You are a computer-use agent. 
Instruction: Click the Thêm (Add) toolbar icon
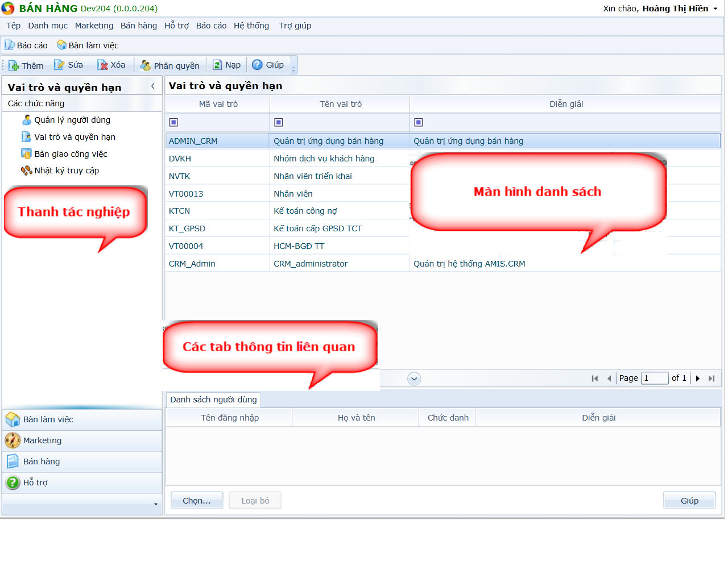tap(14, 66)
